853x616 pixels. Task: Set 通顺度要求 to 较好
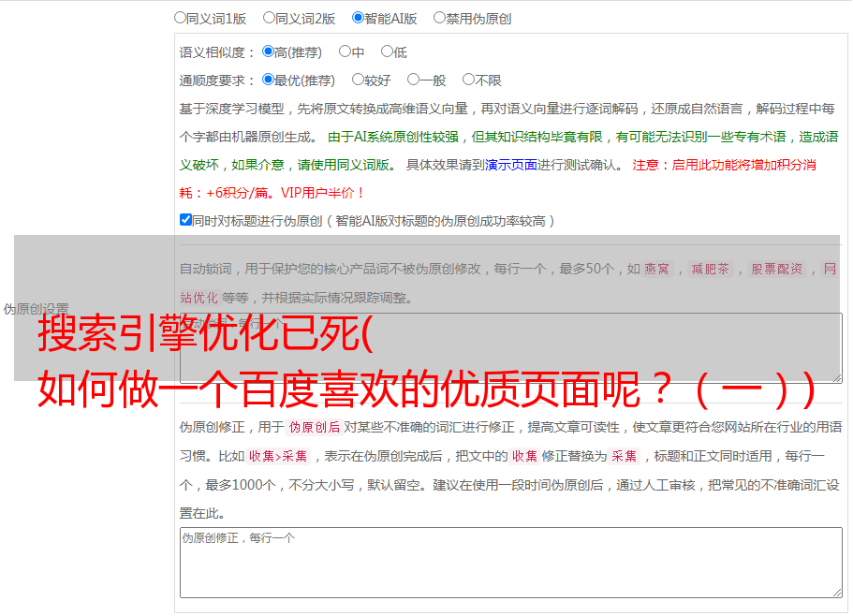click(358, 80)
